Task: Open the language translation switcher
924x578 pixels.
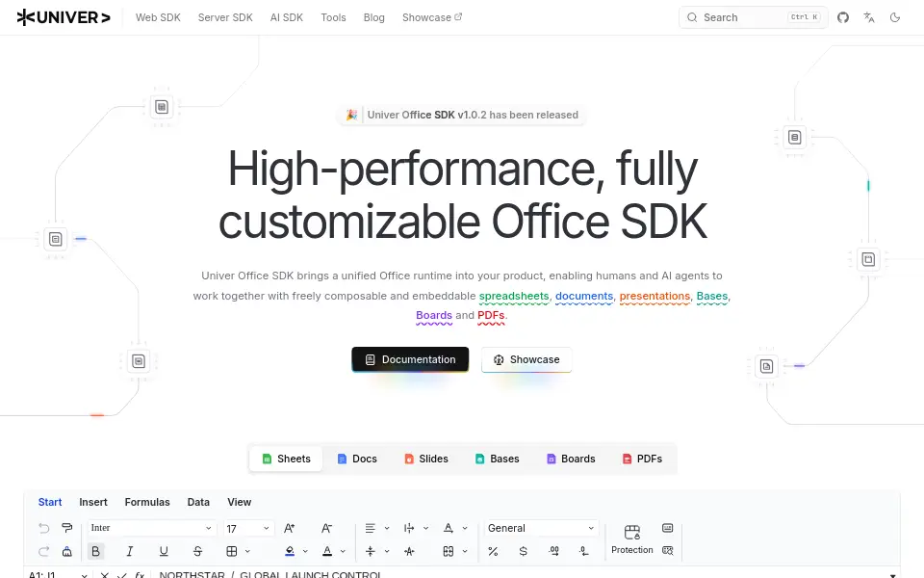Action: tap(868, 17)
